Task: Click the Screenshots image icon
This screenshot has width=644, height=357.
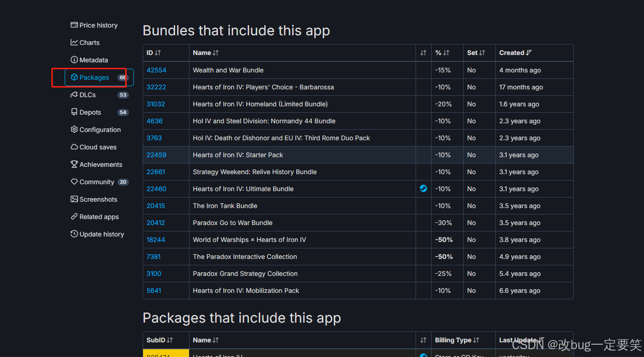Action: 74,199
